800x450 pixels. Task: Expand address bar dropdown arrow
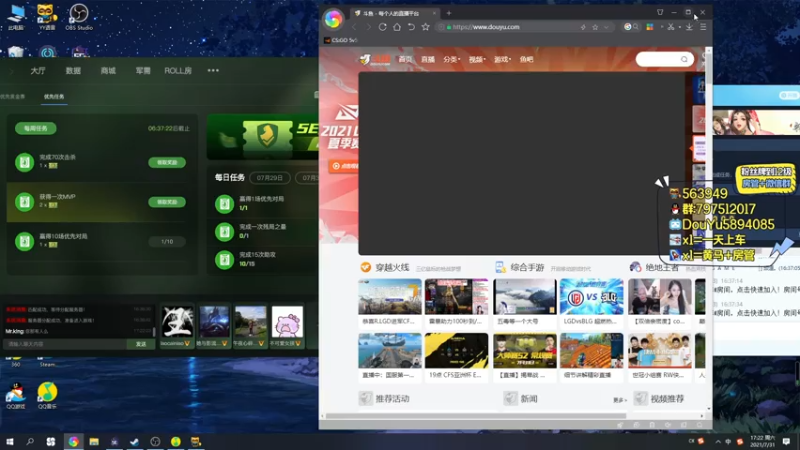tap(606, 27)
